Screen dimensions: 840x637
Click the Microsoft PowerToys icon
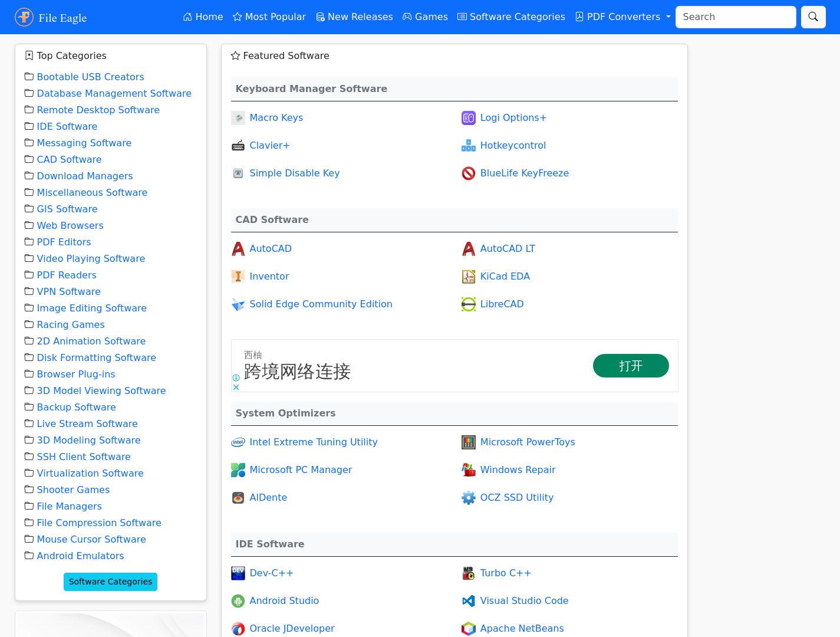[469, 442]
